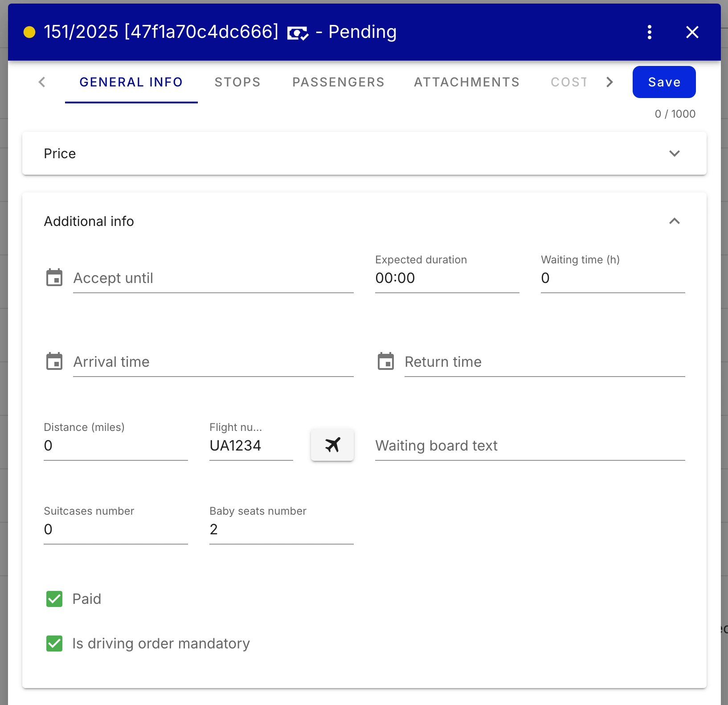The width and height of the screenshot is (728, 705).
Task: Expand the Price section
Action: [x=674, y=153]
